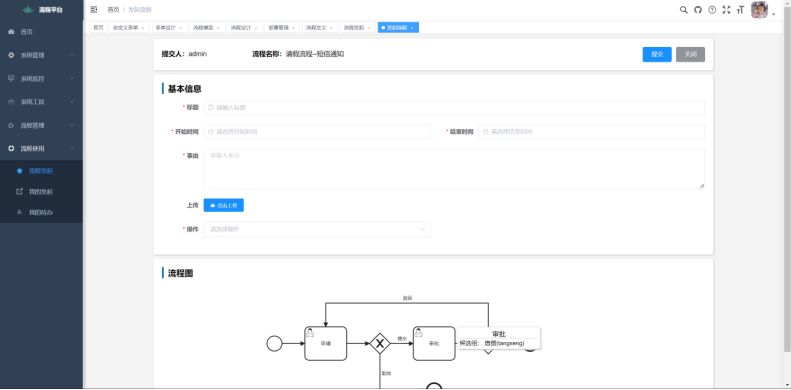Click the start event circle in flow diagram
Screen dimensions: 791x390
pos(274,344)
